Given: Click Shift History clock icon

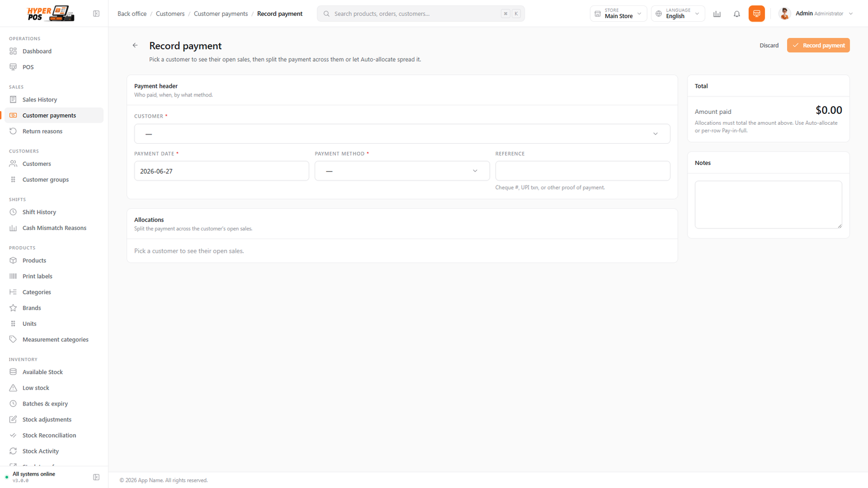Looking at the screenshot, I should click(13, 212).
